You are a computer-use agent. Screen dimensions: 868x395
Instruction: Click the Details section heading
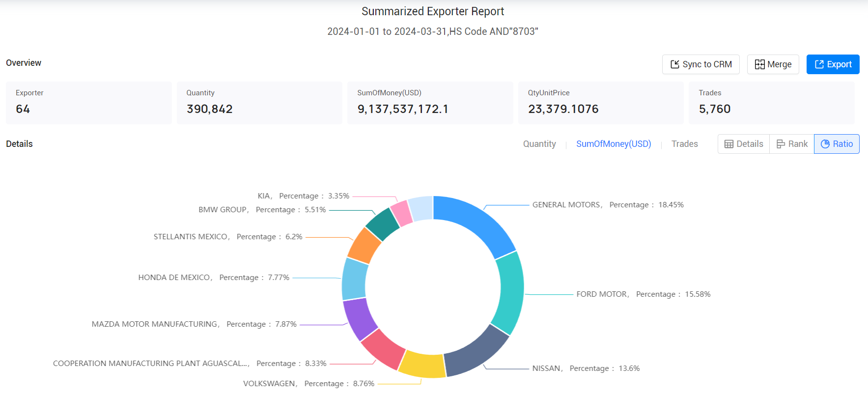(x=19, y=144)
